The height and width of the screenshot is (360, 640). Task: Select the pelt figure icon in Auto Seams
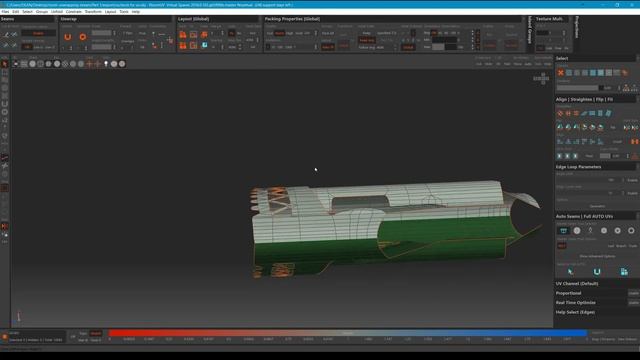click(590, 231)
